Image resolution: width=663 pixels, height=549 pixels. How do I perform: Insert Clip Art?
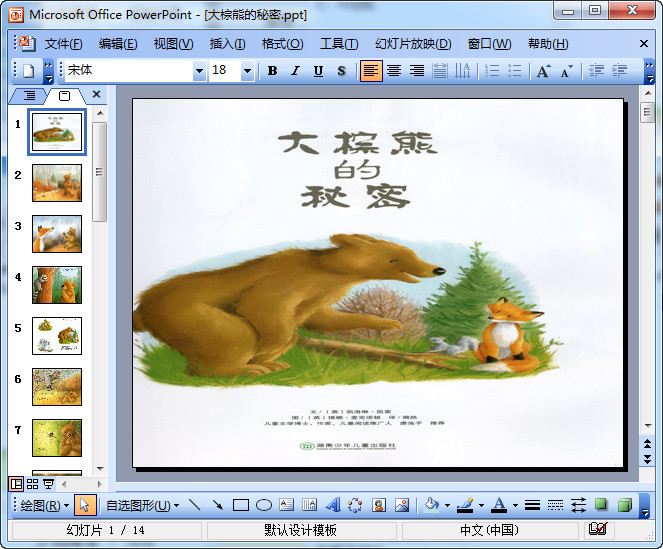click(x=379, y=505)
